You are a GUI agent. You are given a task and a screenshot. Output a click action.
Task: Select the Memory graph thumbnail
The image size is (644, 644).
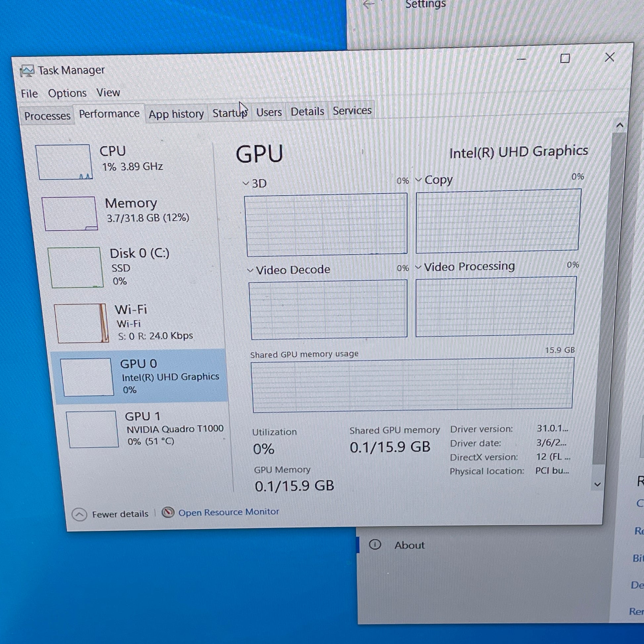(x=70, y=213)
